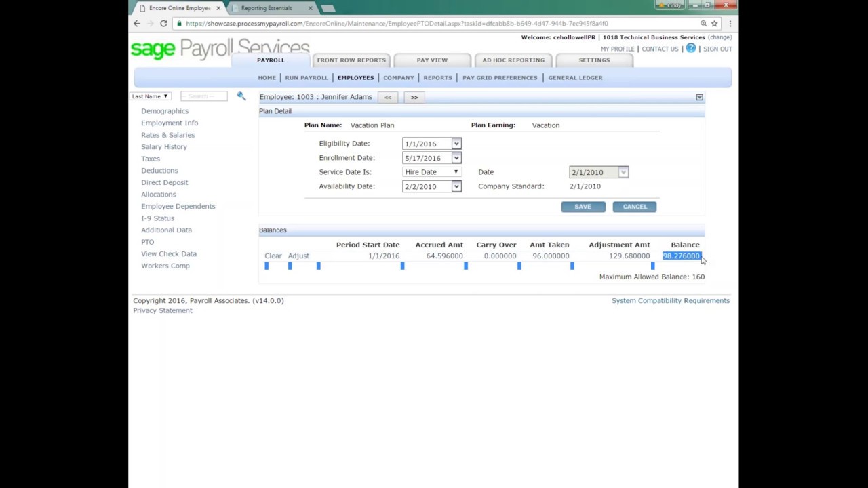The height and width of the screenshot is (488, 868).
Task: Open MY PROFILE link
Action: 618,49
